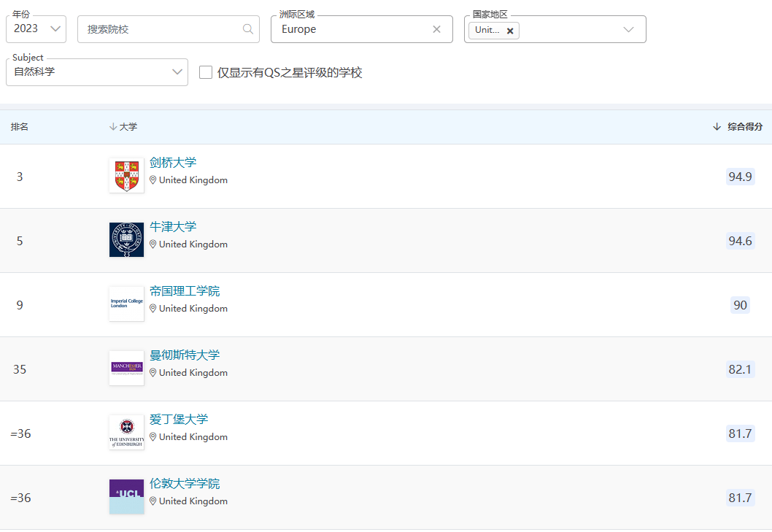Click rank 35 in the Manchester row
The height and width of the screenshot is (532, 772).
pyautogui.click(x=20, y=369)
